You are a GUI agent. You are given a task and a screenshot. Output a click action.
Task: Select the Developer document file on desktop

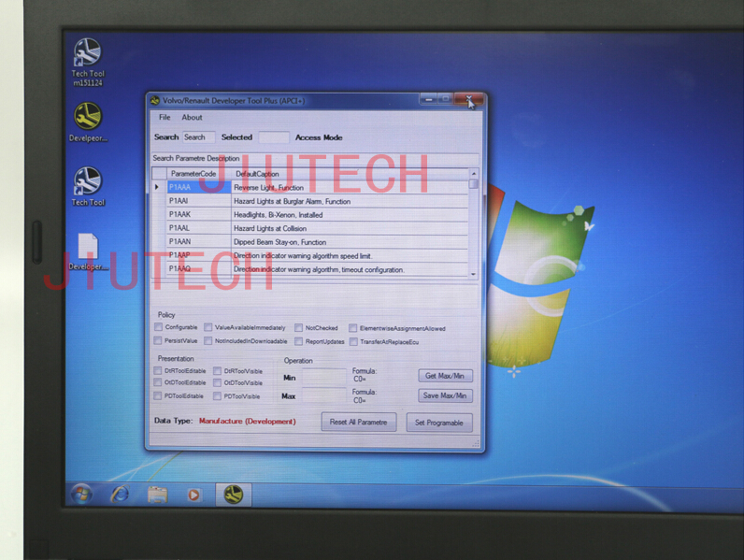tap(88, 247)
